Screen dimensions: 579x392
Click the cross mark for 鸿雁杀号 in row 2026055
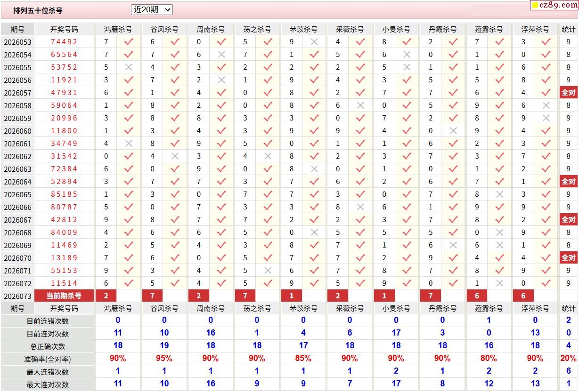pos(129,67)
